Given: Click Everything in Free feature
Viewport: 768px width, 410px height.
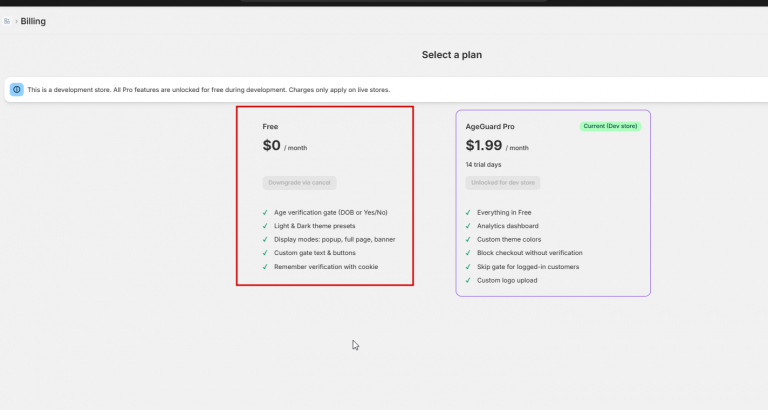Looking at the screenshot, I should coord(504,213).
